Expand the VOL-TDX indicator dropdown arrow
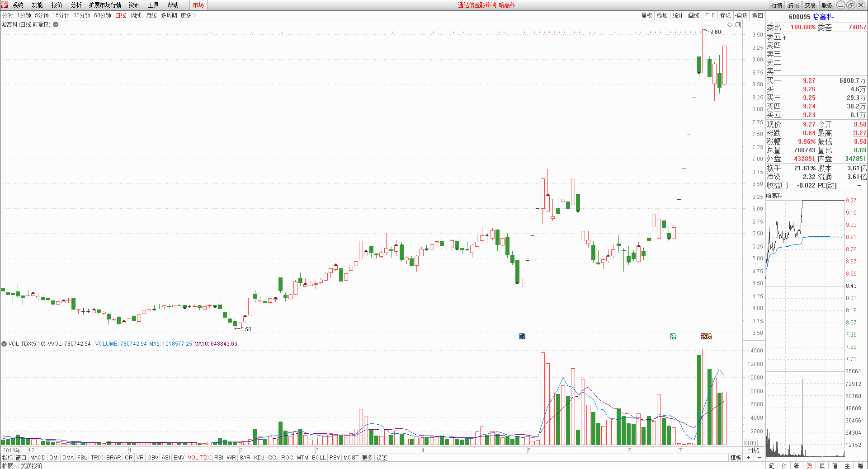 [x=4, y=344]
